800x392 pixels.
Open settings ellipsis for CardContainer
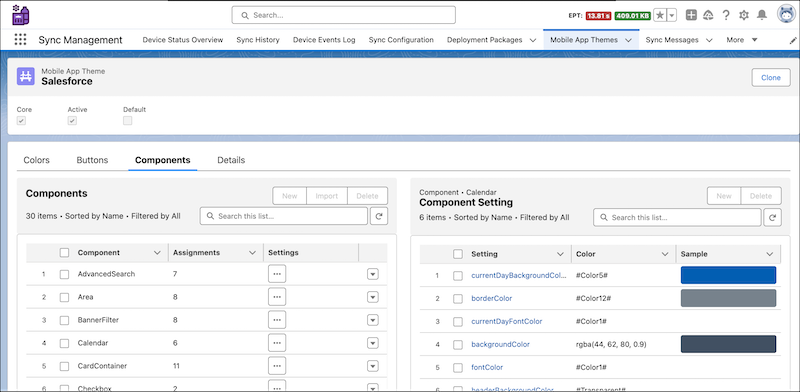[x=277, y=366]
